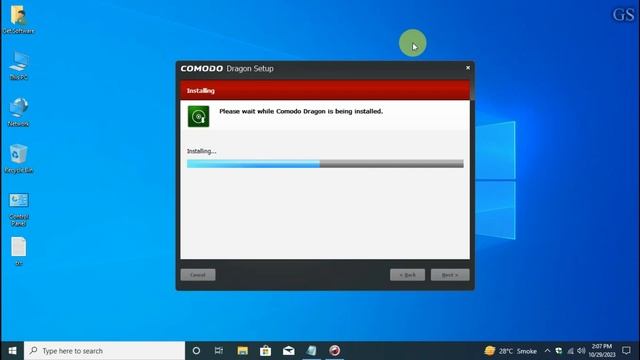
Task: Click the security shield tray icon
Action: tap(559, 351)
